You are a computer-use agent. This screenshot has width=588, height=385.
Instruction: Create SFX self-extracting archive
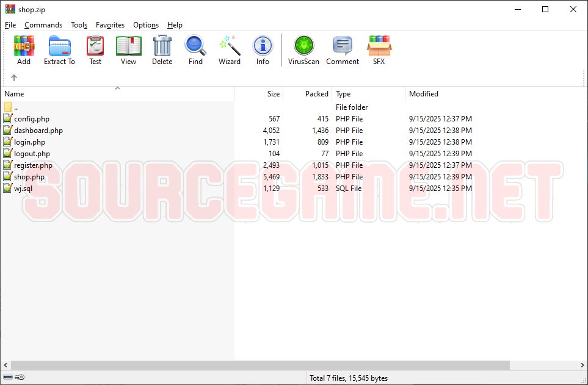pos(379,49)
